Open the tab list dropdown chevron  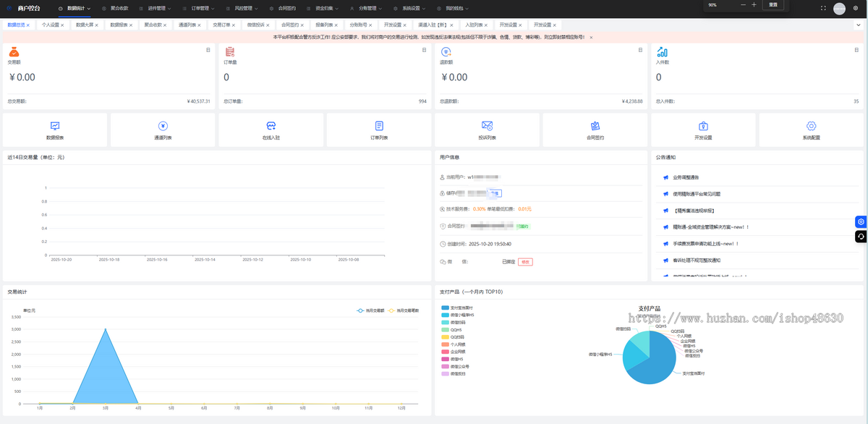click(x=858, y=25)
